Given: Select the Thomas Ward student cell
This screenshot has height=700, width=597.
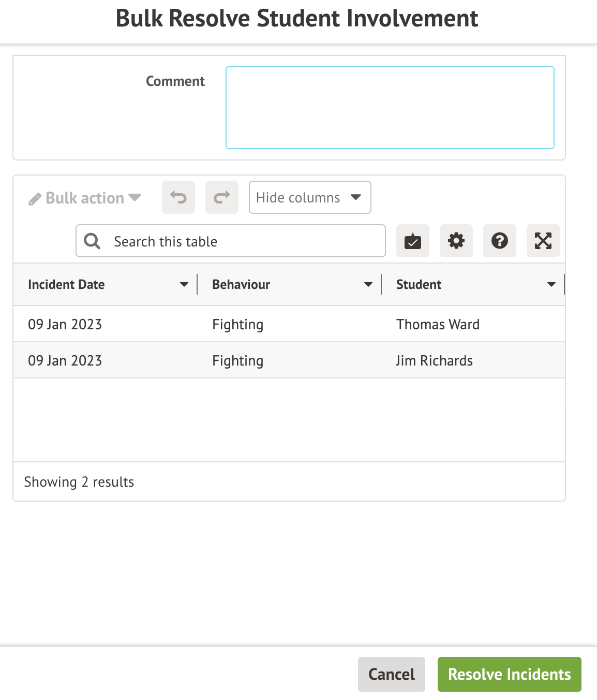Looking at the screenshot, I should coord(438,324).
